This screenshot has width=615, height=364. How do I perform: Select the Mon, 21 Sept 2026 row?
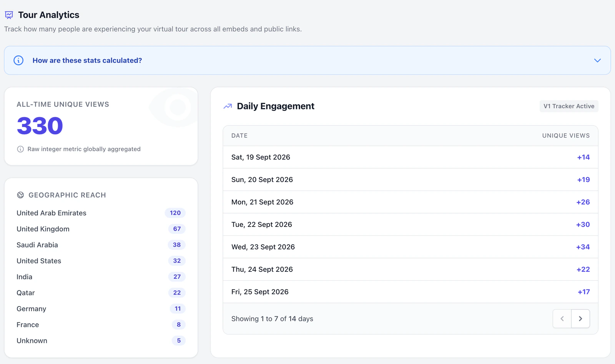(x=411, y=202)
